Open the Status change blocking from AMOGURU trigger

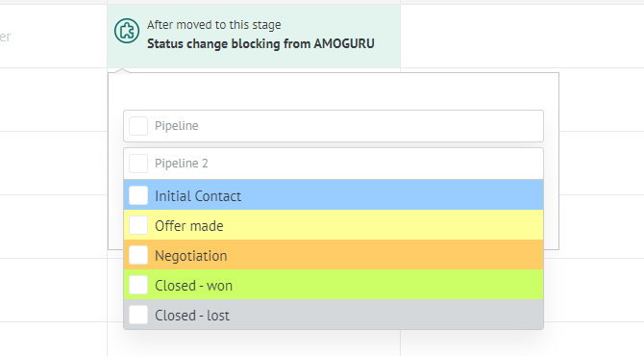[x=260, y=43]
